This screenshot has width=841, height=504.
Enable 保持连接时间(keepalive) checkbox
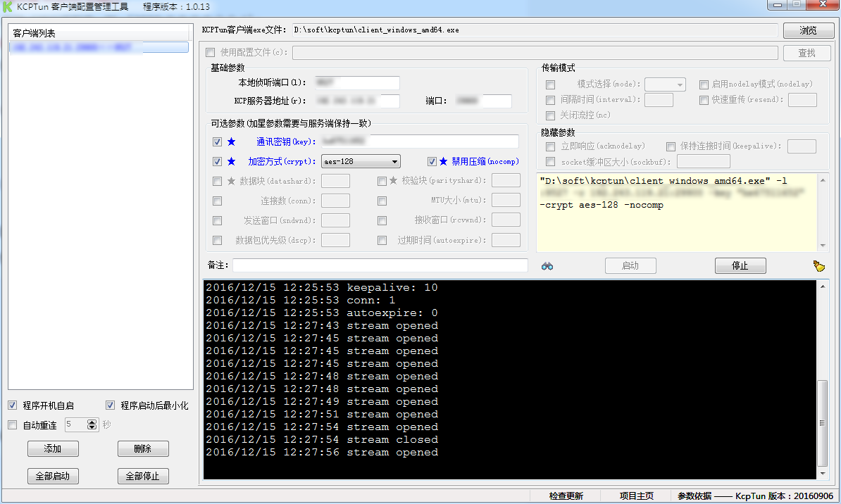pyautogui.click(x=671, y=146)
